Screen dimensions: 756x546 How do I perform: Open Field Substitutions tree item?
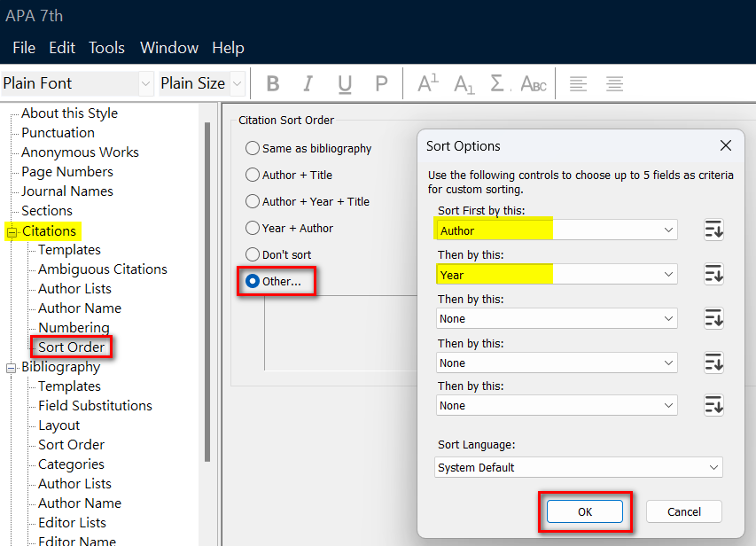[x=95, y=406]
